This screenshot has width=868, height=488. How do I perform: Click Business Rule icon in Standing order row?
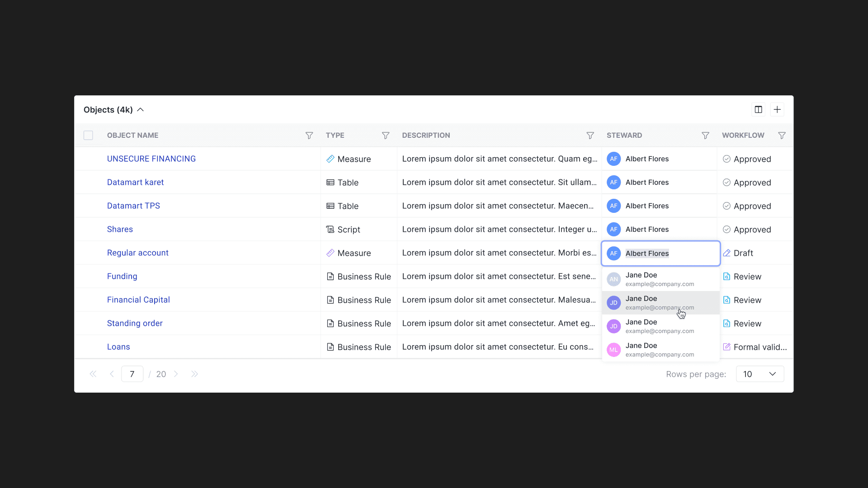(330, 324)
